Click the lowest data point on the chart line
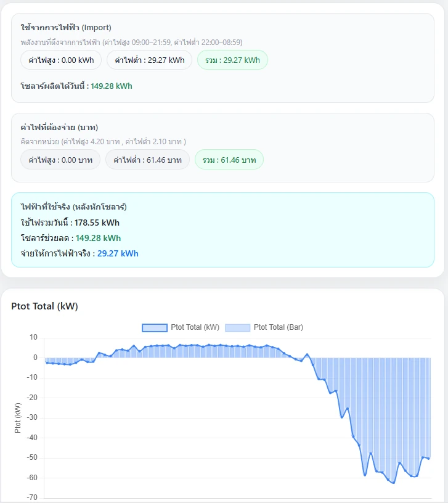 click(x=394, y=483)
